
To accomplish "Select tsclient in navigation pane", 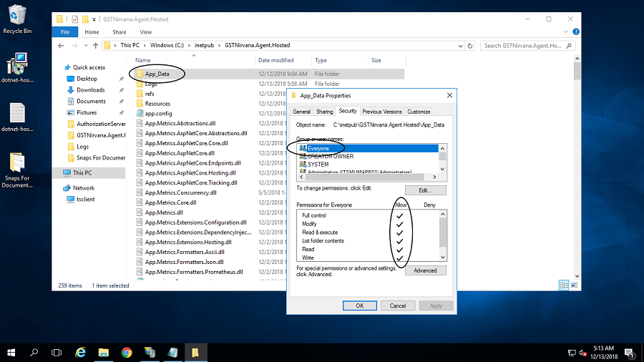I will pyautogui.click(x=85, y=199).
